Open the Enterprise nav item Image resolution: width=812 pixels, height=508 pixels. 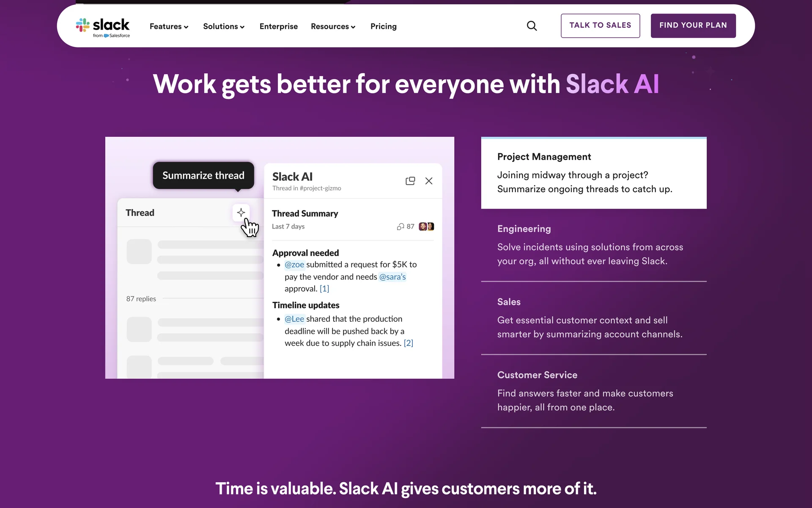pos(278,27)
